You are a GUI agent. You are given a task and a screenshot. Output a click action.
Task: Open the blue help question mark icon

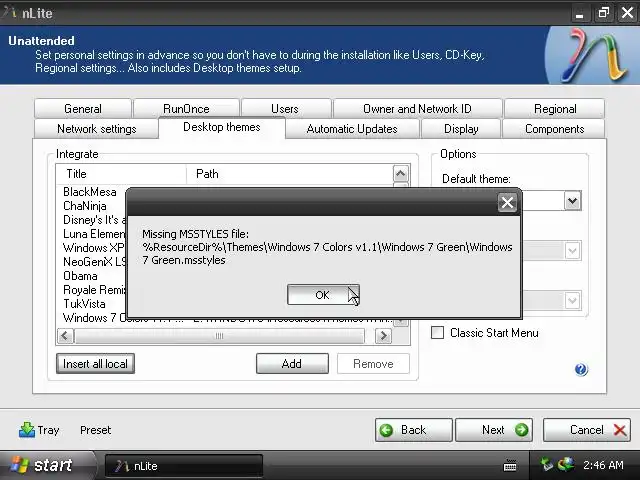581,369
